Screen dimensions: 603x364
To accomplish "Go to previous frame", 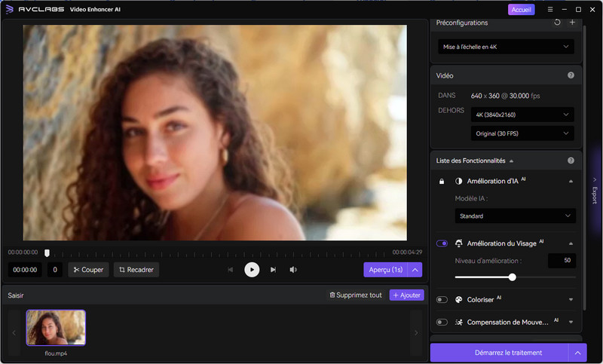I will (231, 270).
